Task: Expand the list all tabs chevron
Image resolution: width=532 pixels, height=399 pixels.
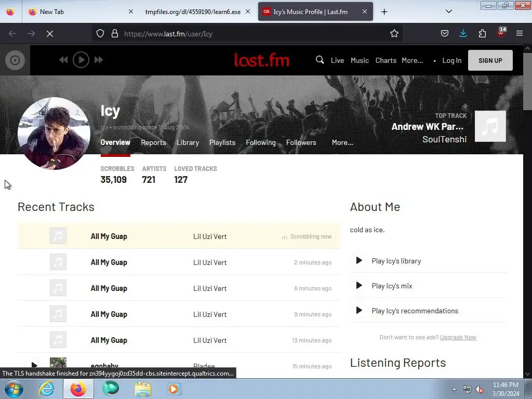Action: point(448,11)
